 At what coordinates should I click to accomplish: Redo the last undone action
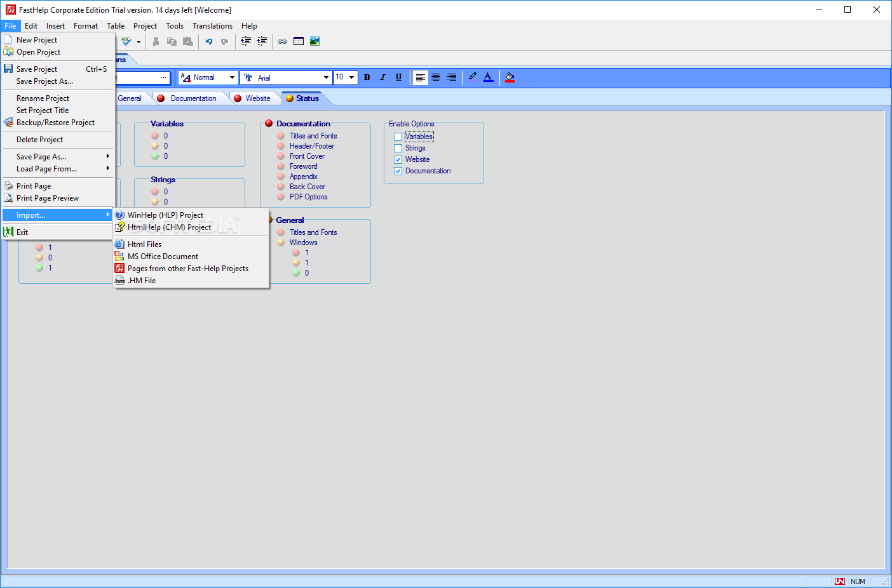(x=224, y=41)
